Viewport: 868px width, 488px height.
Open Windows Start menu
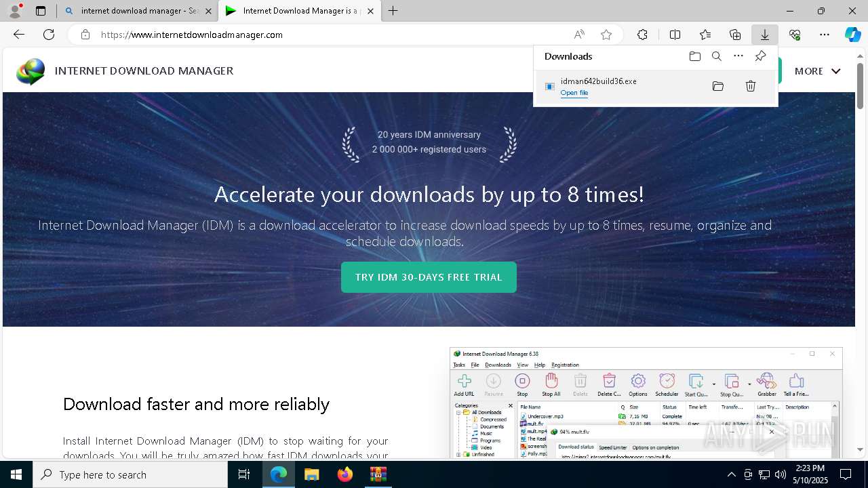[x=16, y=474]
